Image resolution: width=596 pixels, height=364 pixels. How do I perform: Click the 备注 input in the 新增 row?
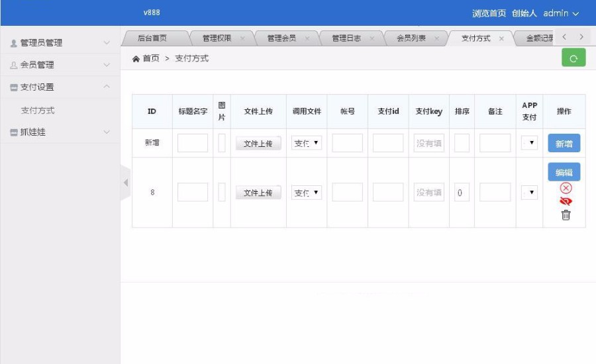[495, 143]
